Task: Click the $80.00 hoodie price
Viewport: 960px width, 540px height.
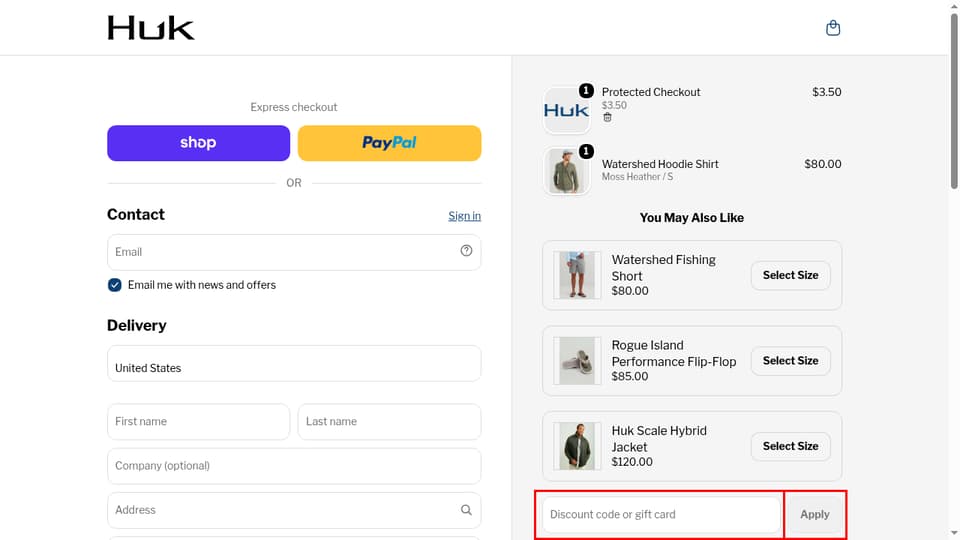Action: (x=823, y=164)
